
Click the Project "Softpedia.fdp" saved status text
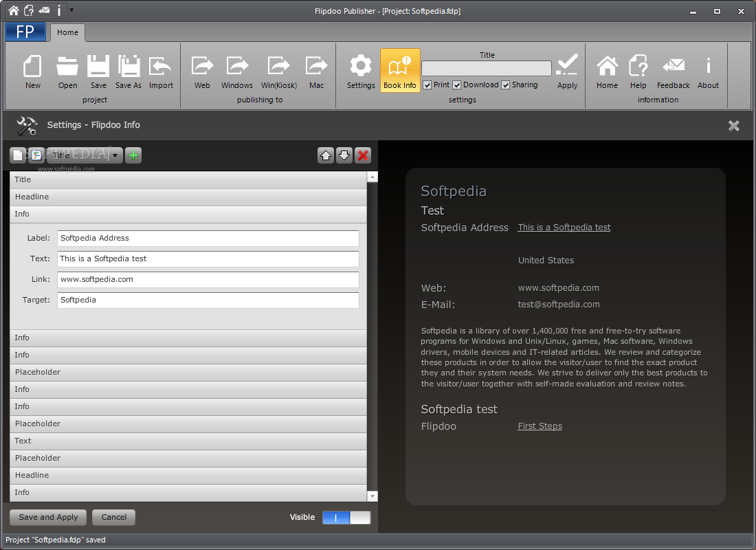(56, 540)
